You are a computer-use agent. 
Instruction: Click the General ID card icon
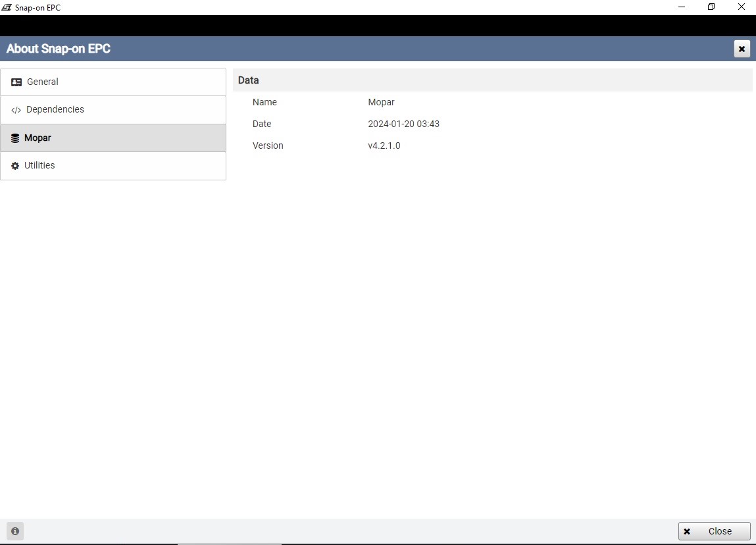(16, 82)
